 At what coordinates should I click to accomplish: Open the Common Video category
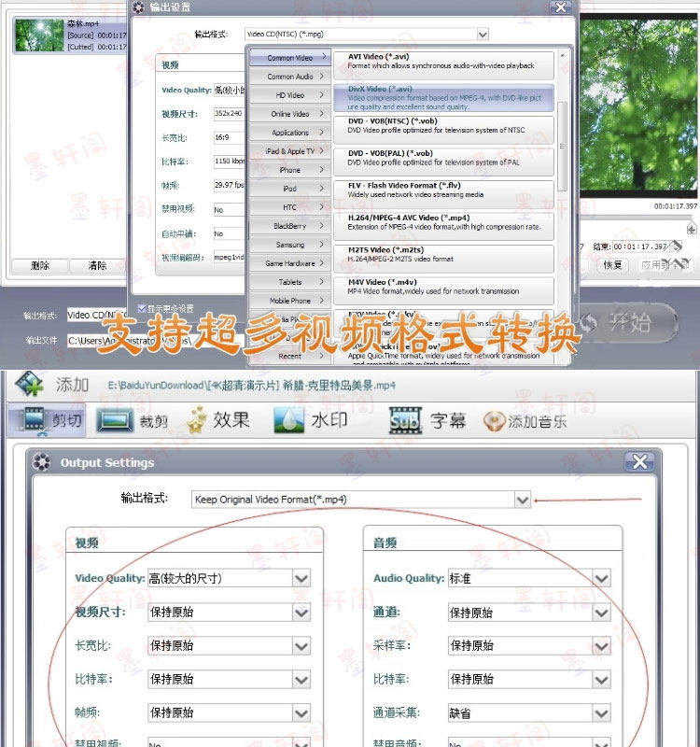[x=290, y=58]
